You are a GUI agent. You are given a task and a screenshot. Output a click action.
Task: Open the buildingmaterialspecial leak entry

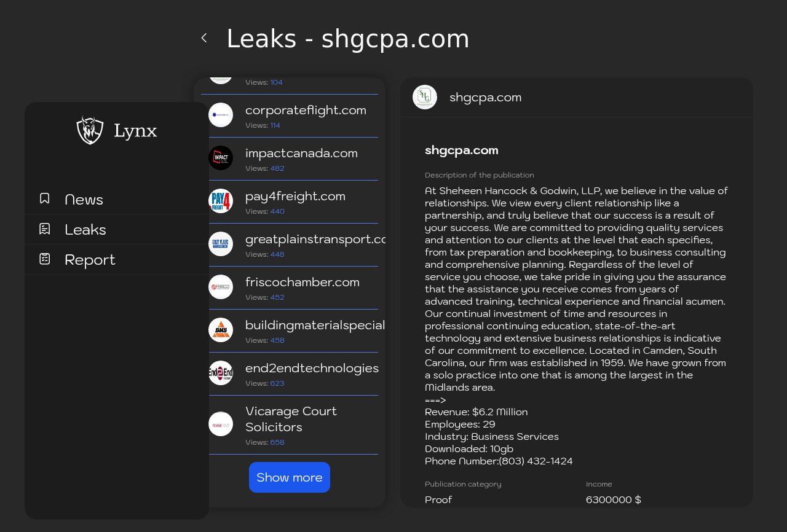coord(290,331)
